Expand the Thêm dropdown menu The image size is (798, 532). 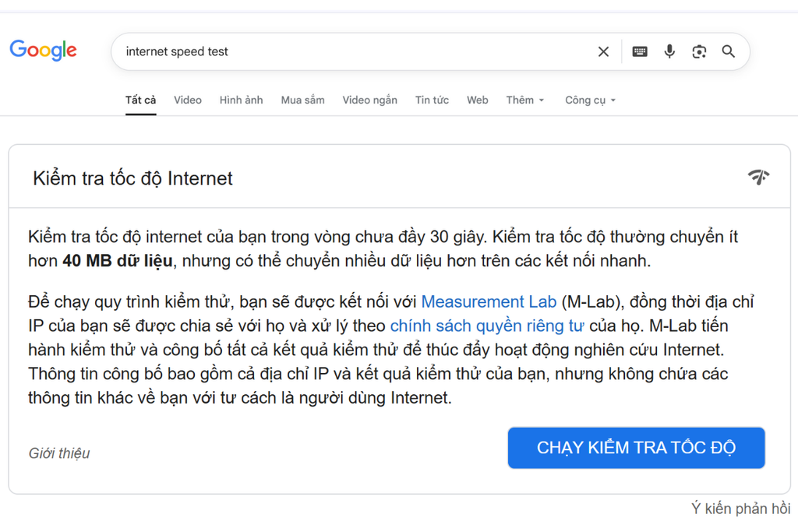point(525,100)
